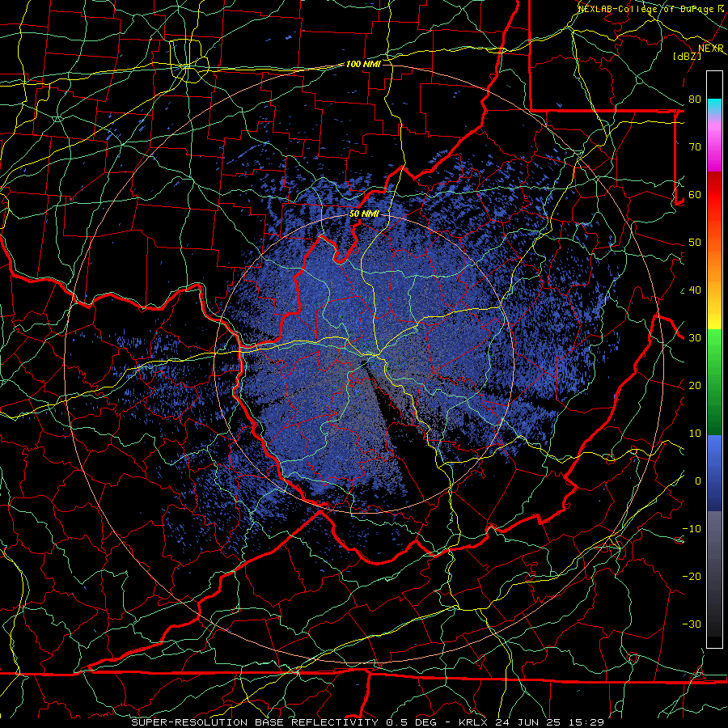Click the NEXR label above the color scale
The width and height of the screenshot is (728, 728).
(711, 49)
